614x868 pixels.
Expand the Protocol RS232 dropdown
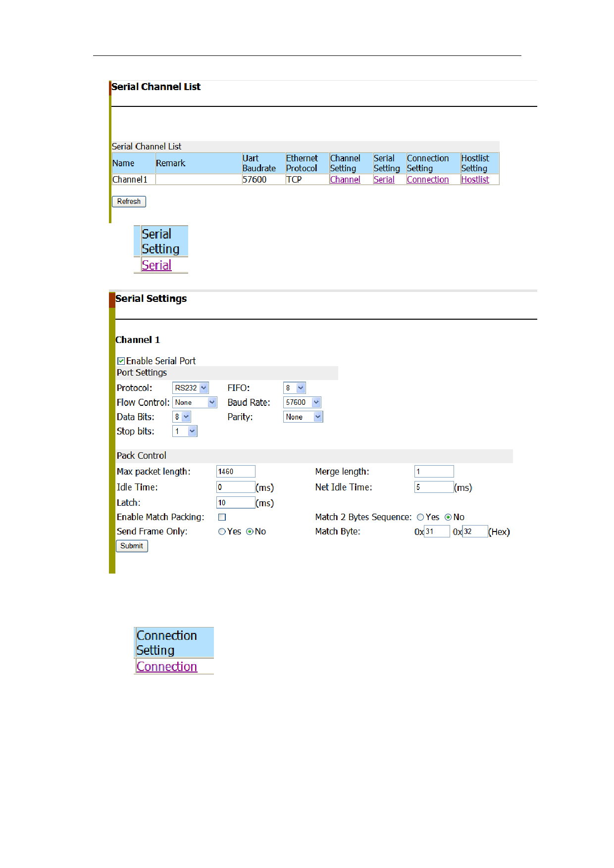click(191, 388)
